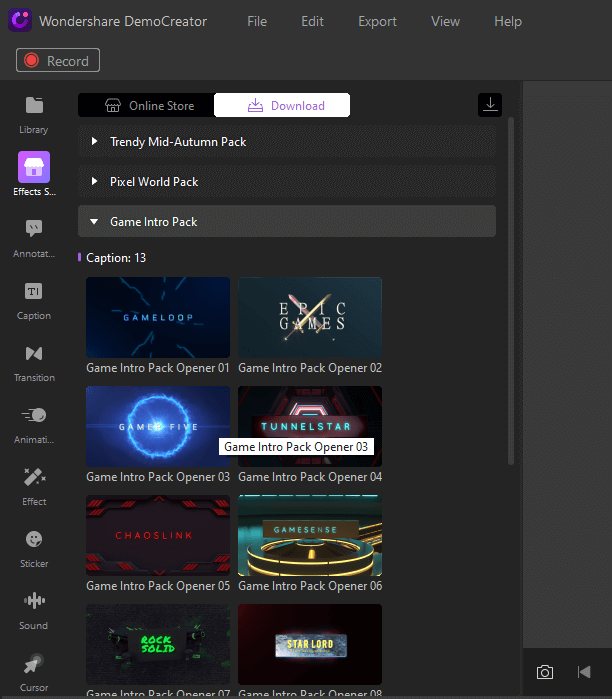Image resolution: width=612 pixels, height=699 pixels.
Task: Open the Cursor effects panel
Action: [x=34, y=672]
